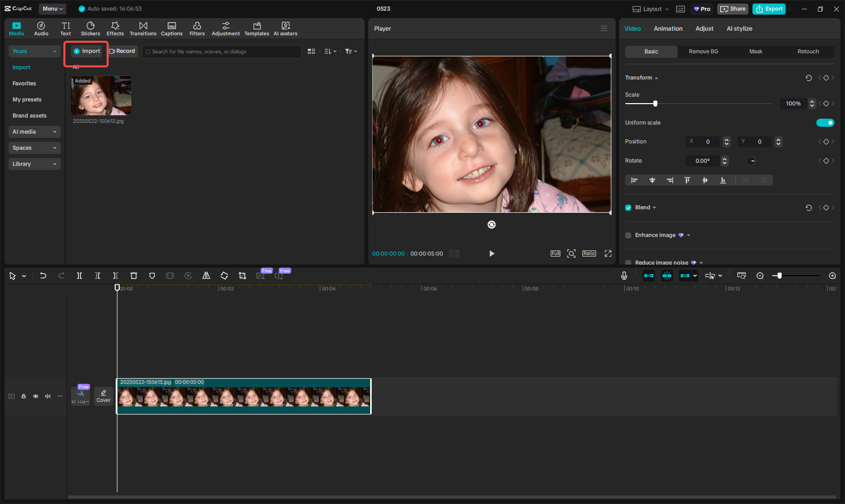Open the AI avatars panel
This screenshot has height=504, width=845.
point(285,28)
